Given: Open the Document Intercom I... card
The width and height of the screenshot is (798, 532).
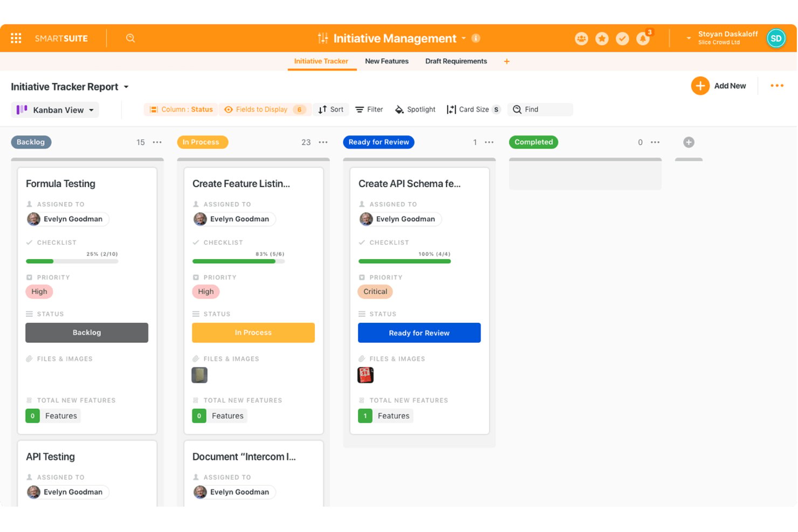Looking at the screenshot, I should 244,457.
